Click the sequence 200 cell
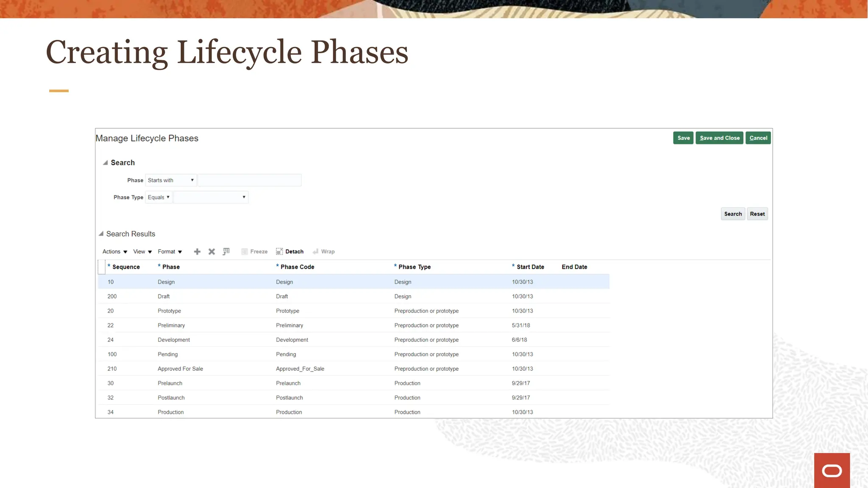 [x=112, y=297]
